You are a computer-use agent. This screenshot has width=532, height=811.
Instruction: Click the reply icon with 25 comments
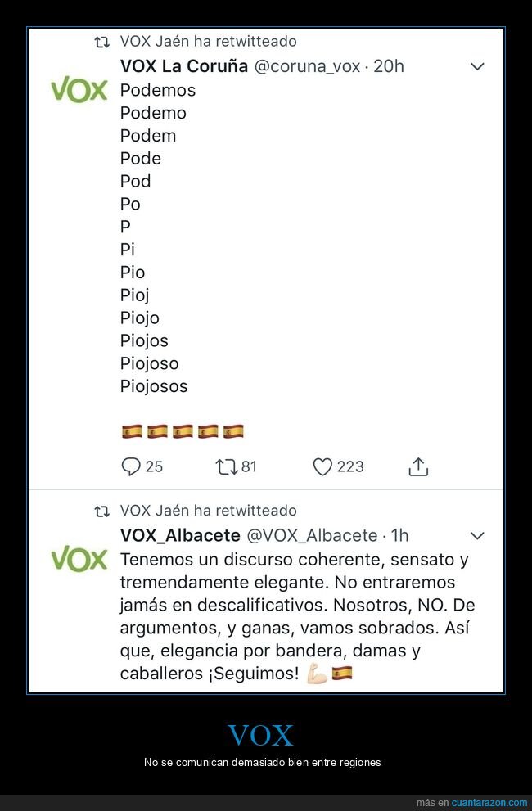pyautogui.click(x=131, y=466)
